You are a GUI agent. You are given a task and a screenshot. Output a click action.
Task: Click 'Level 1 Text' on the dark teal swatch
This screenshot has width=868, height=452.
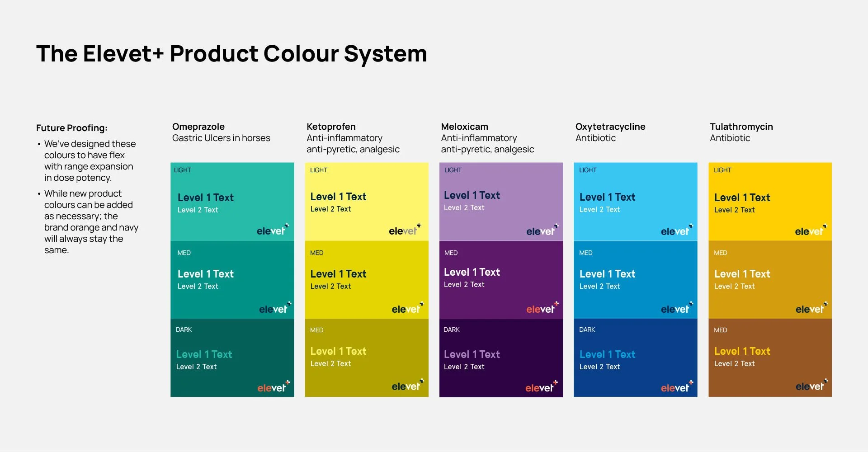click(204, 354)
